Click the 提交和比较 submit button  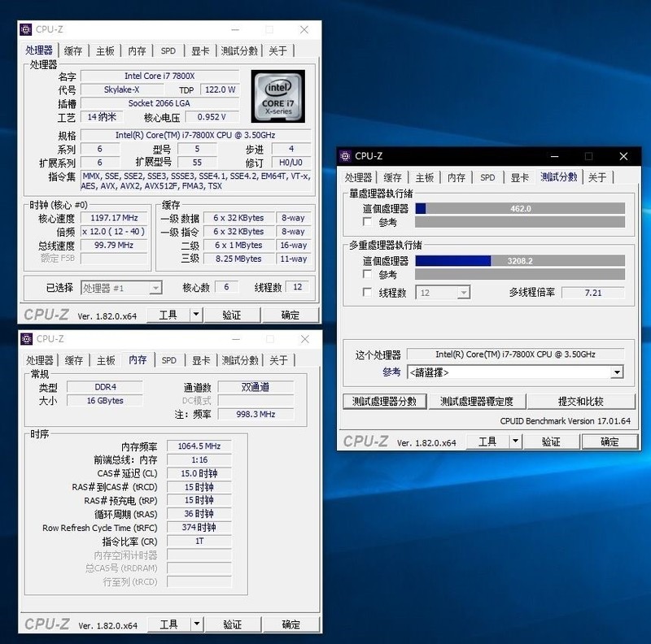[x=583, y=401]
